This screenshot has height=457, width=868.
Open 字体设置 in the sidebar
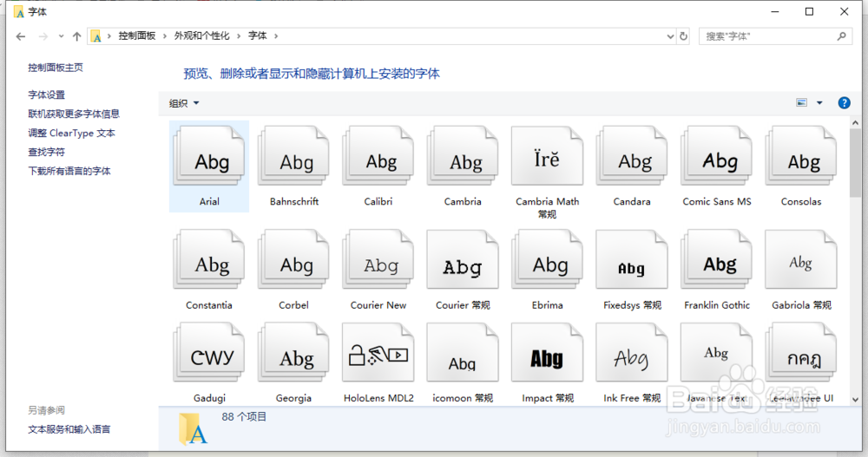(47, 95)
